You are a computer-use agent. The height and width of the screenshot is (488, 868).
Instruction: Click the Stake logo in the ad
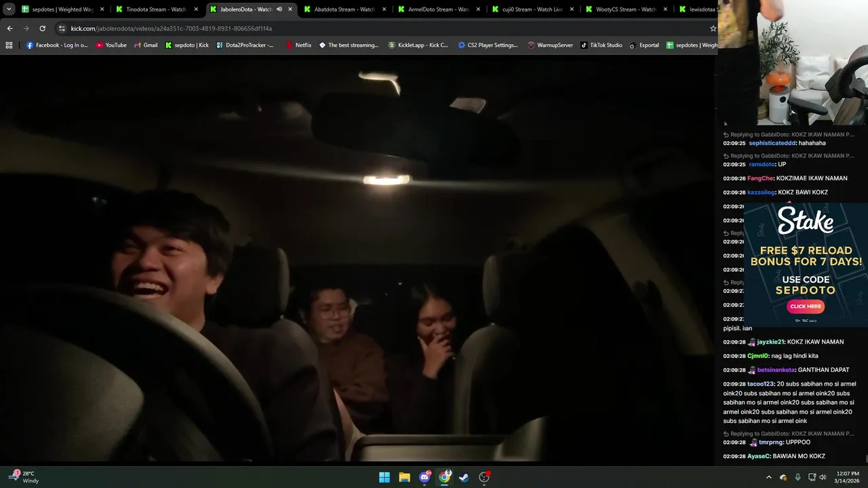point(806,222)
